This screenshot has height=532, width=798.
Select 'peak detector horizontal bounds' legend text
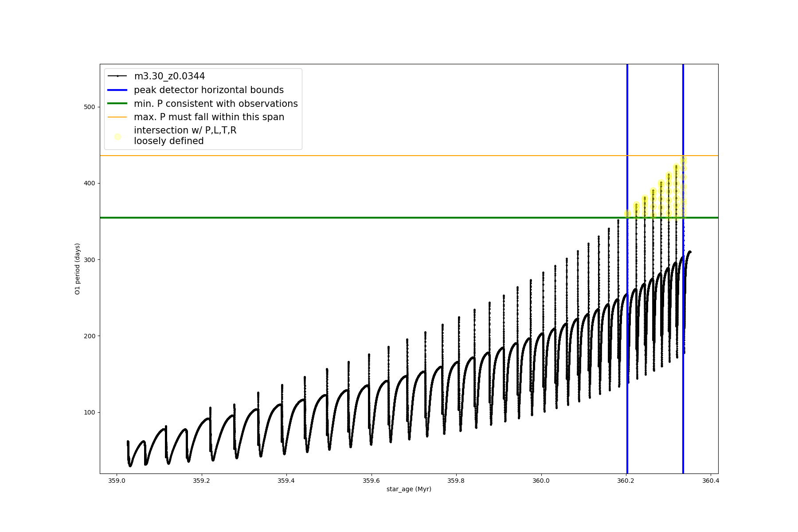[208, 90]
